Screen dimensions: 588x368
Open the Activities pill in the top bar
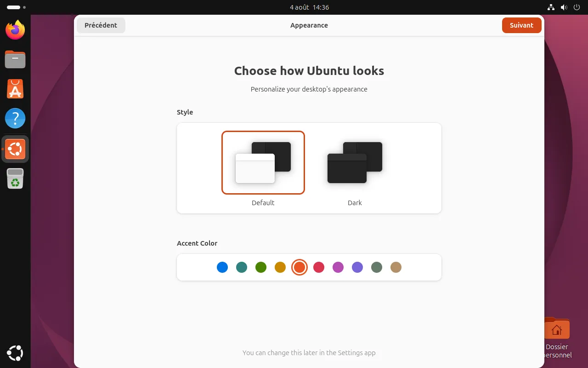click(x=16, y=7)
